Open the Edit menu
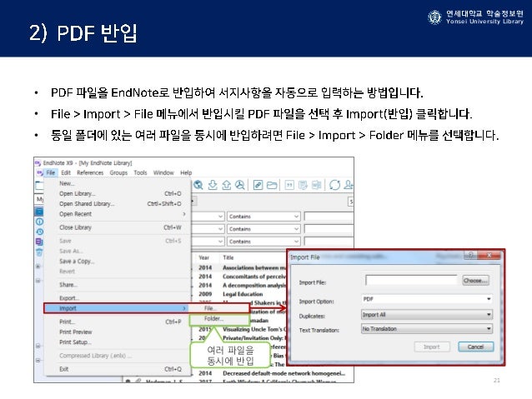Image resolution: width=532 pixels, height=399 pixels. tap(66, 172)
